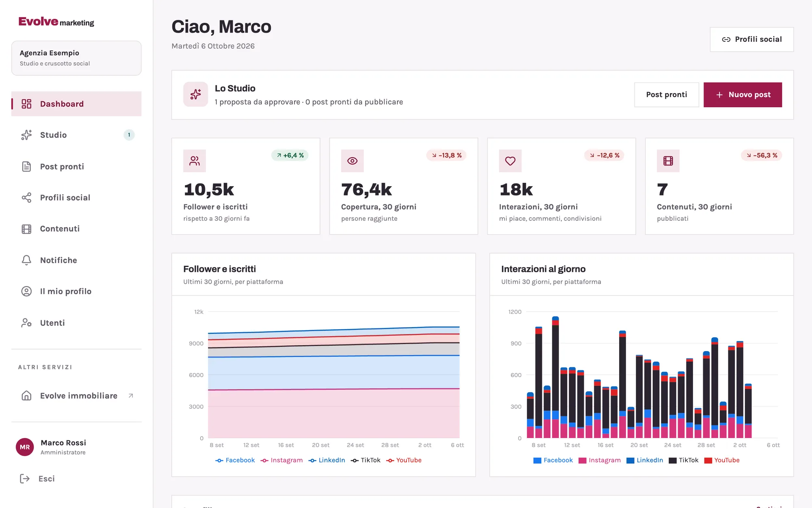Click the Evolve immobiliare house icon
The image size is (812, 508).
point(26,396)
